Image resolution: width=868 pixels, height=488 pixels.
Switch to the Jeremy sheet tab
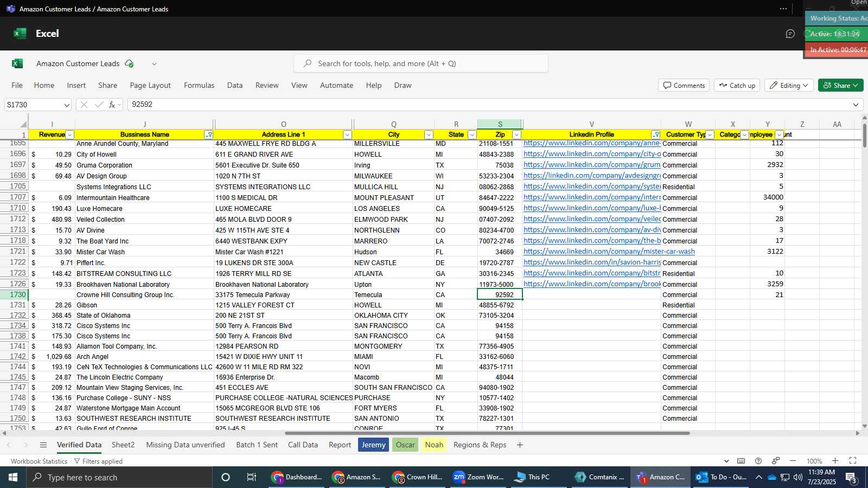coord(373,445)
